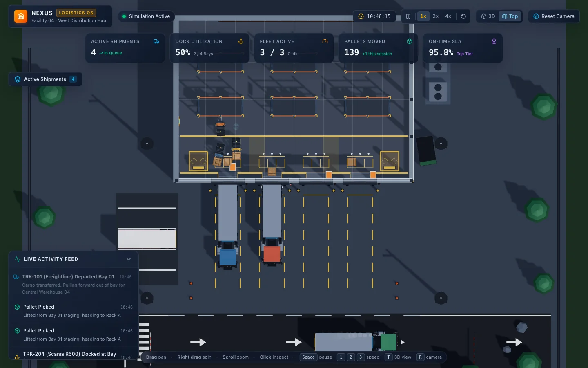The image size is (588, 368).
Task: Click the Space key hint for pause
Action: 308,357
